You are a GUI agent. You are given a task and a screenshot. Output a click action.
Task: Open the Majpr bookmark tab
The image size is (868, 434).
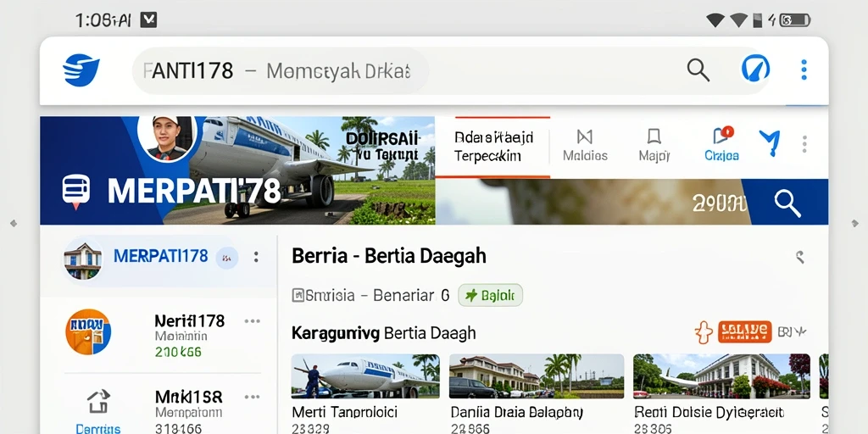pyautogui.click(x=654, y=146)
